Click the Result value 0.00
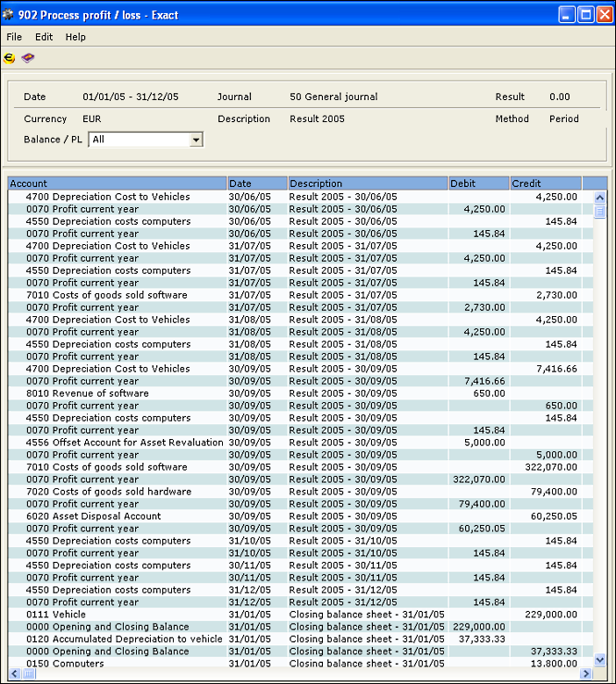 [x=559, y=97]
